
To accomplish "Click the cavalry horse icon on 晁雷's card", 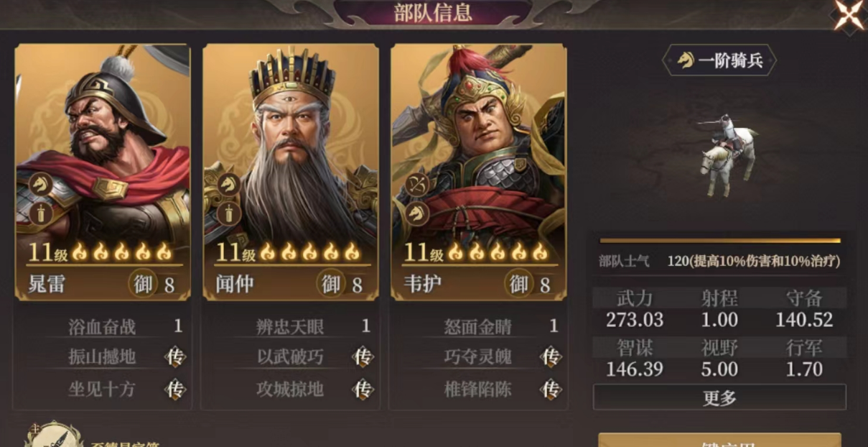I will tap(40, 184).
